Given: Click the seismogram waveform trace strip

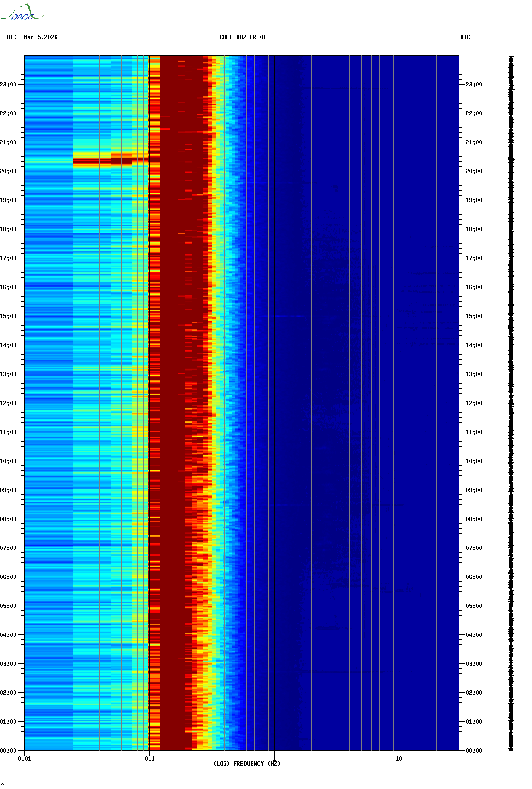Looking at the screenshot, I should pos(511,403).
